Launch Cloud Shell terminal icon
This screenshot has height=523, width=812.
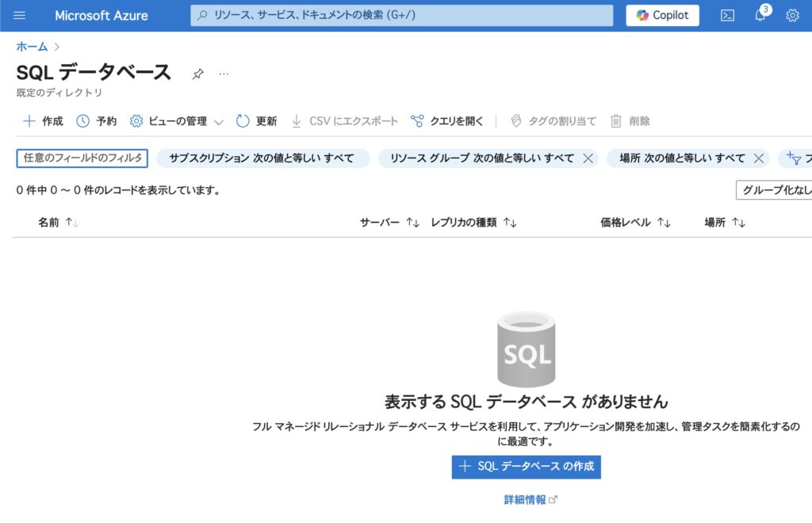point(728,16)
